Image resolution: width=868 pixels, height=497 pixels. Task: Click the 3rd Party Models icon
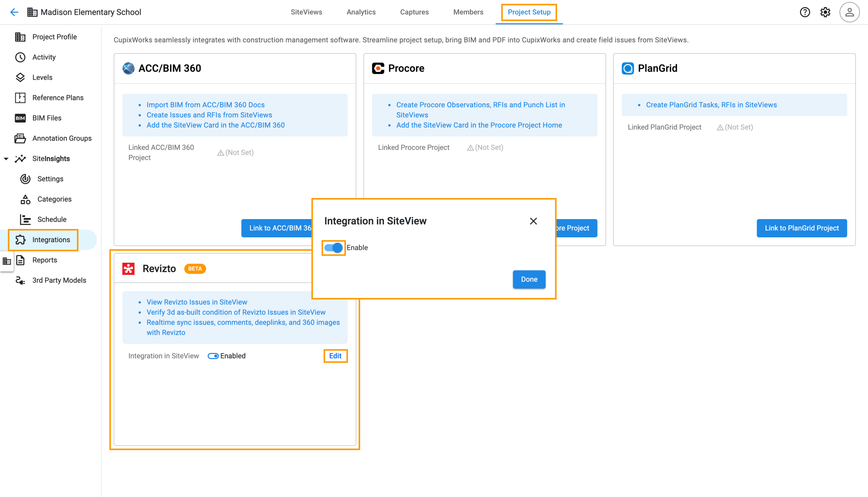(20, 280)
